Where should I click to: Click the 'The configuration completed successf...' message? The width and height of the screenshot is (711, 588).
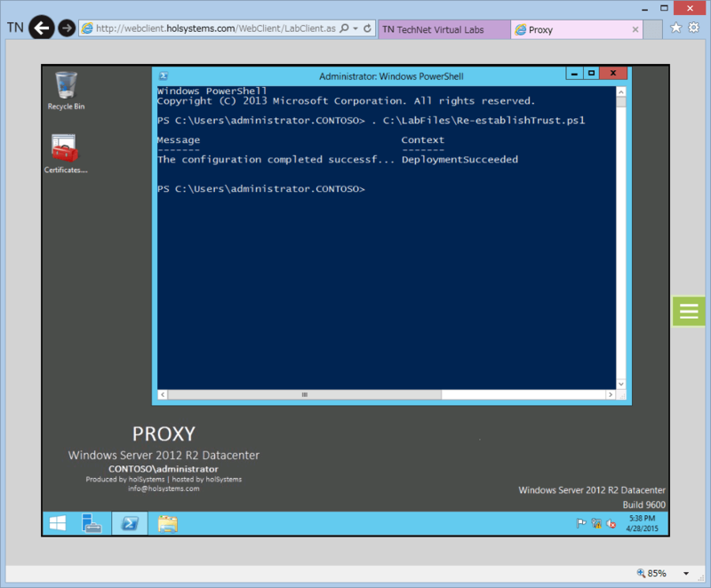coord(276,160)
